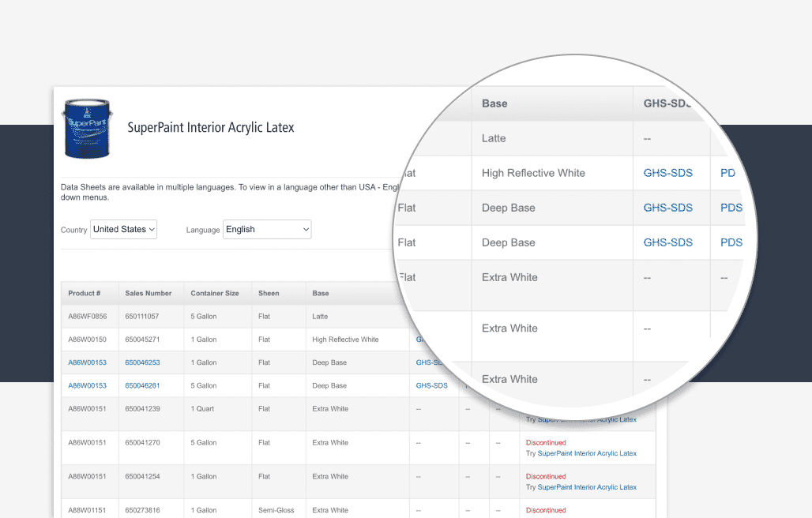Click the Semi-Gloss sheen cell
The width and height of the screenshot is (812, 518).
coord(276,510)
